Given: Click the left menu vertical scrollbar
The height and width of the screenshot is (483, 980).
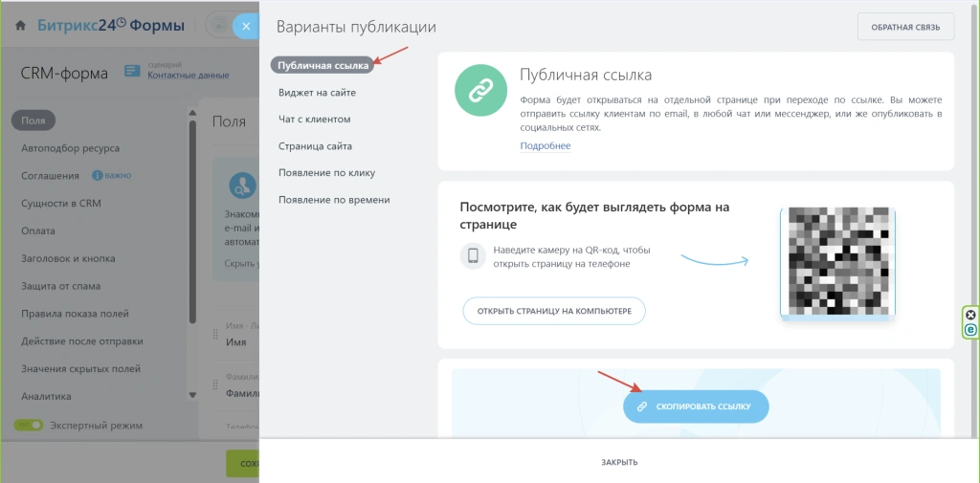Looking at the screenshot, I should (x=192, y=222).
